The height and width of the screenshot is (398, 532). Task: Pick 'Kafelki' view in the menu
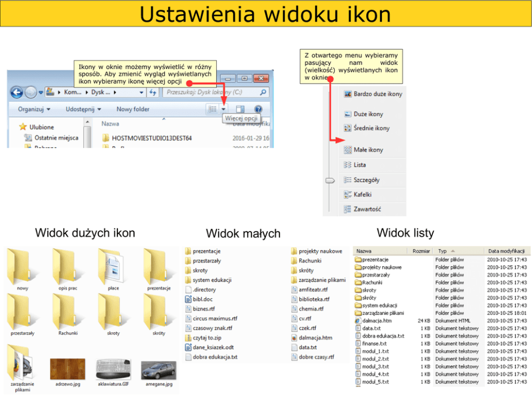[362, 194]
